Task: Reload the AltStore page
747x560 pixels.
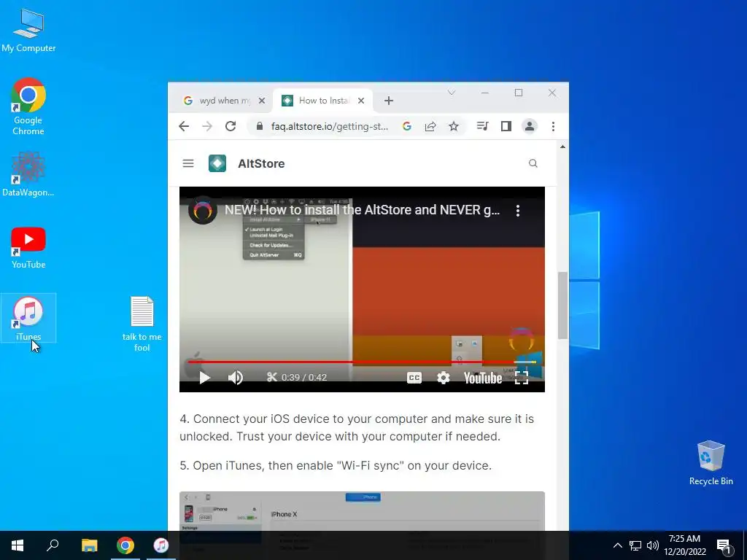Action: pos(231,126)
